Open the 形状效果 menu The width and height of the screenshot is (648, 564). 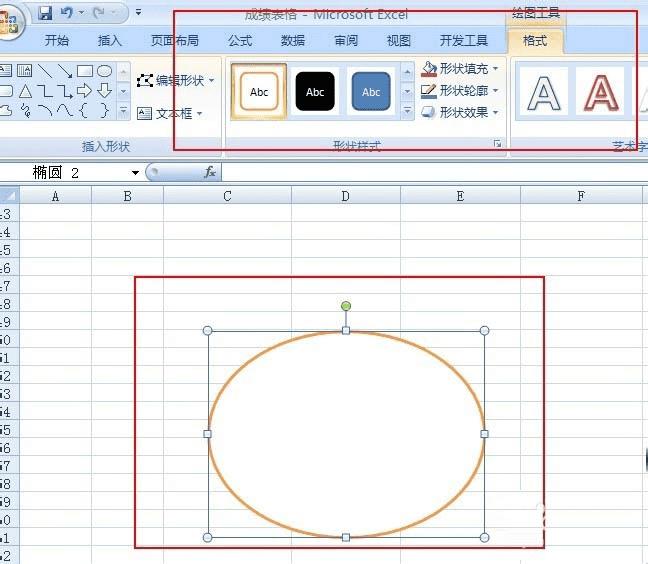460,112
